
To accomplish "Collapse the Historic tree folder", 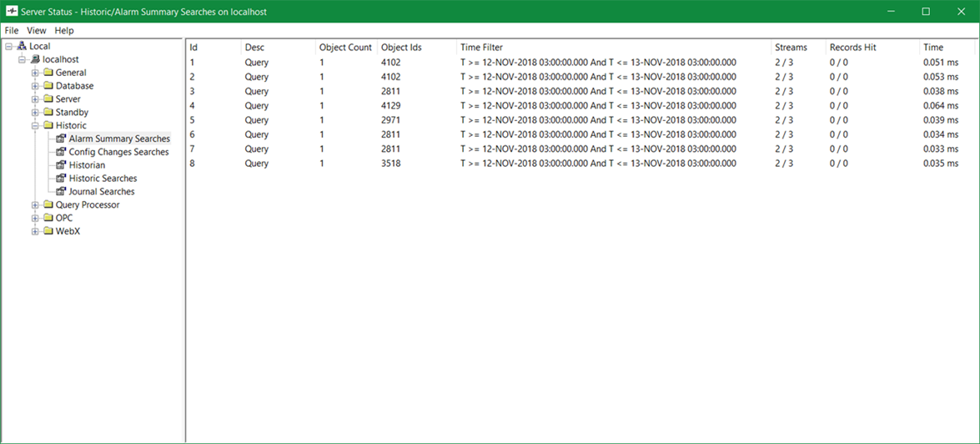I will pyautogui.click(x=36, y=126).
